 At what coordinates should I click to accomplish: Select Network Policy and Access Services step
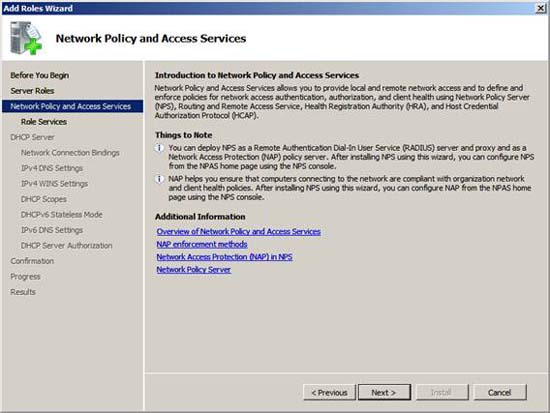point(73,106)
